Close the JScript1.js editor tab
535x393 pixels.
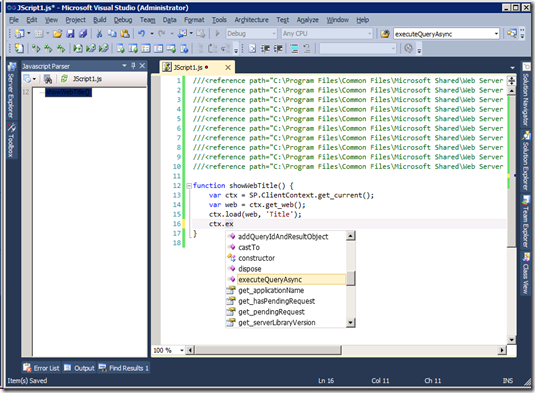click(228, 68)
